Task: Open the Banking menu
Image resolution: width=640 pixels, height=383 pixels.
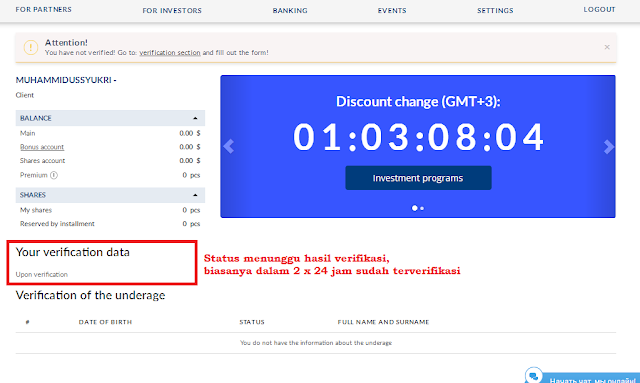Action: tap(290, 11)
